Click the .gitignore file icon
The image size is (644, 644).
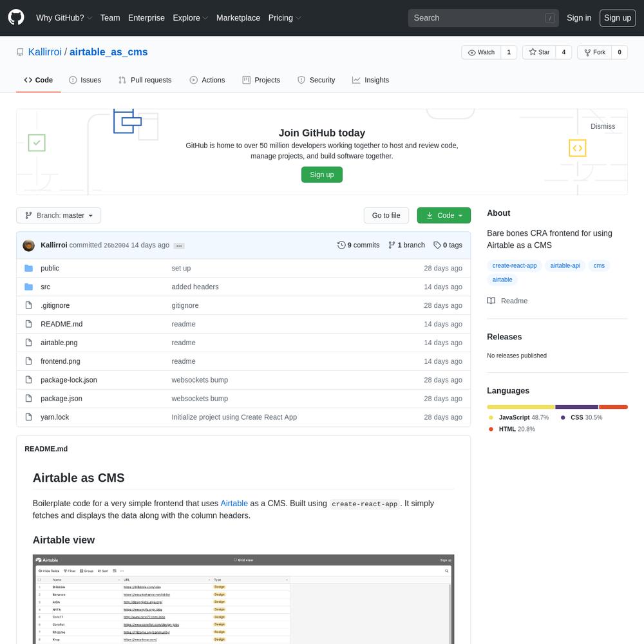click(x=29, y=305)
